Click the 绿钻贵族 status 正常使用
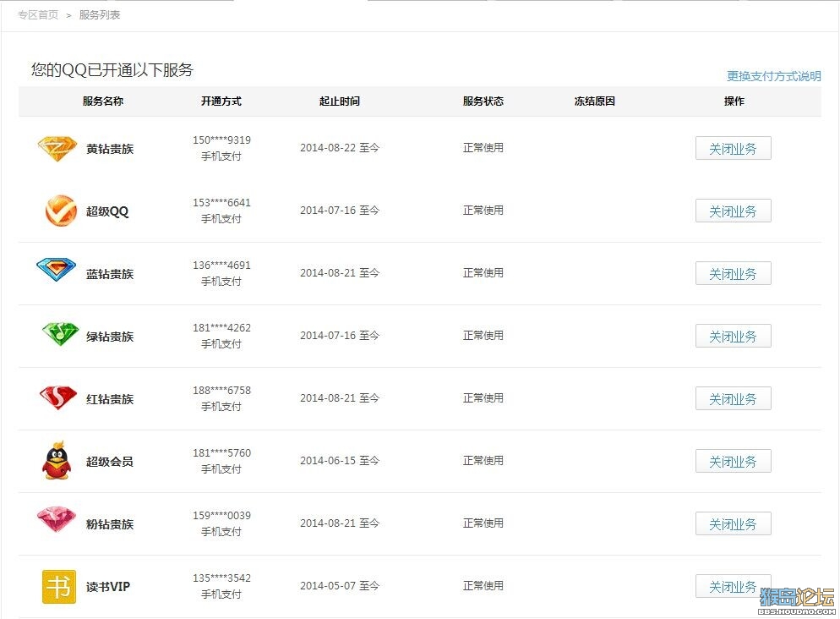Screen dimensions: 840x619 click(x=483, y=336)
